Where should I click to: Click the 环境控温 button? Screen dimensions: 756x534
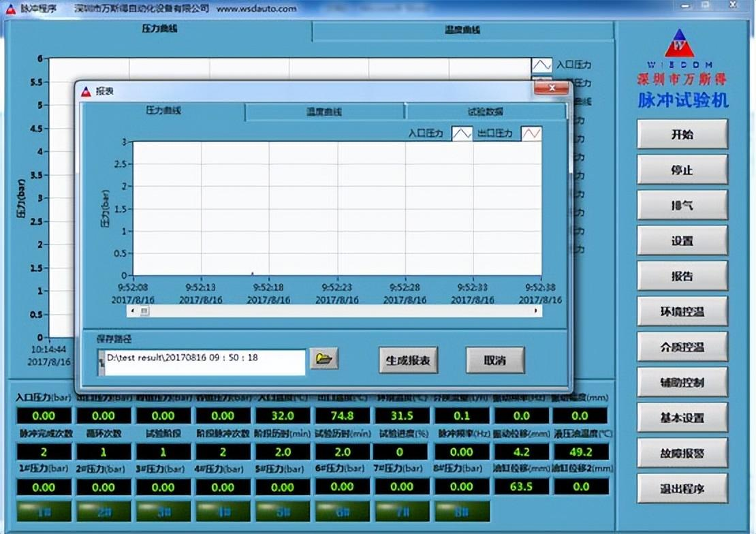[x=682, y=312]
